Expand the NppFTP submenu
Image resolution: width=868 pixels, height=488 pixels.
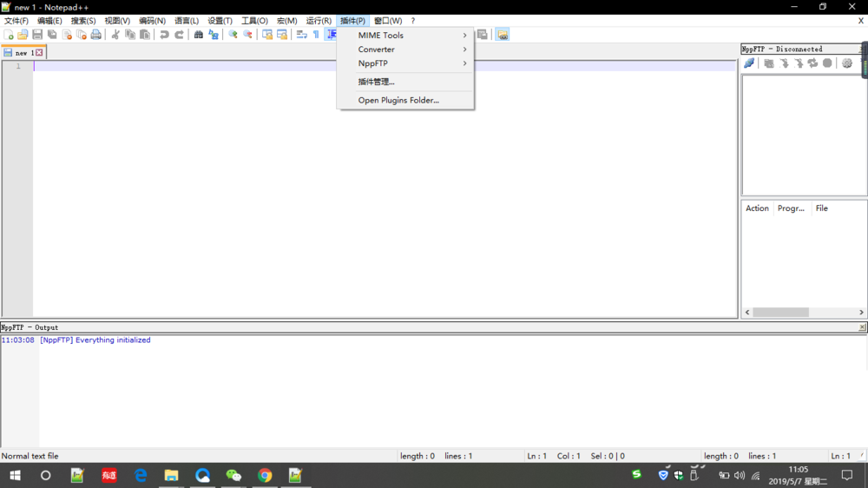click(x=405, y=63)
